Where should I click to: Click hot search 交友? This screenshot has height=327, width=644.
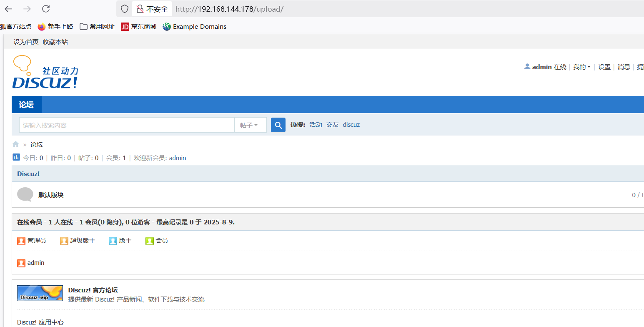click(332, 125)
